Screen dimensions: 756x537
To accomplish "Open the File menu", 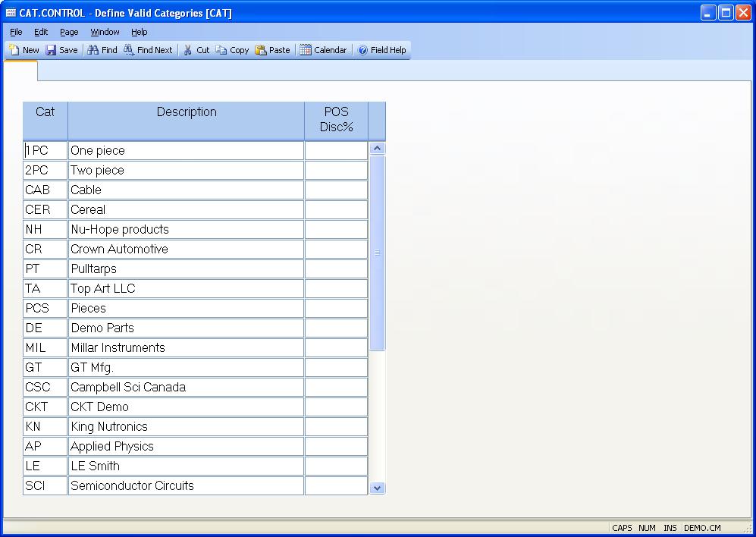I will point(16,32).
